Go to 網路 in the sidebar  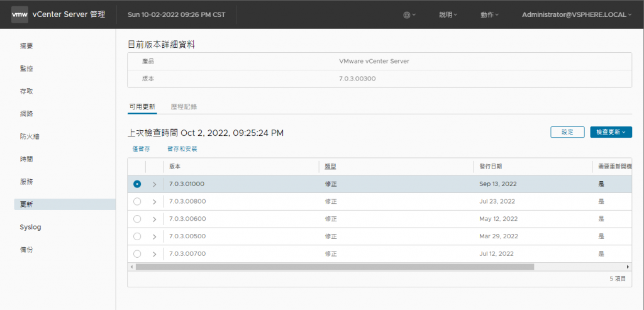pos(26,114)
